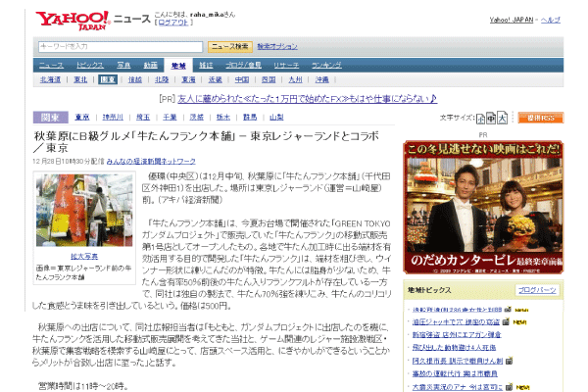Open headline 大雪で実況のアナ 今は宮司に
This screenshot has height=392, width=588.
(x=457, y=387)
